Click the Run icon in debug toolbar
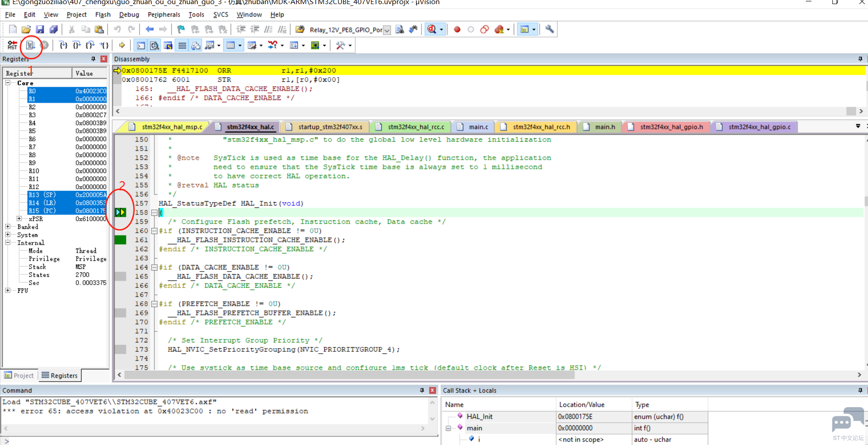 pyautogui.click(x=30, y=45)
